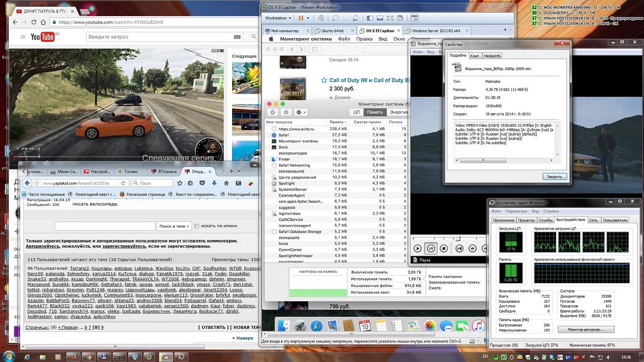Select the 'Windows Server 2012 R2 x64' tab
This screenshot has height=362, width=644.
[x=437, y=31]
